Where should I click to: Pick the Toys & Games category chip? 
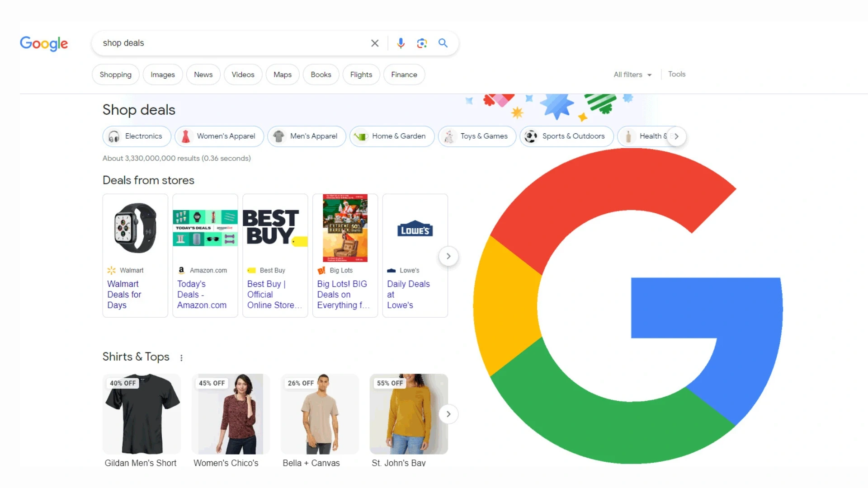click(477, 136)
